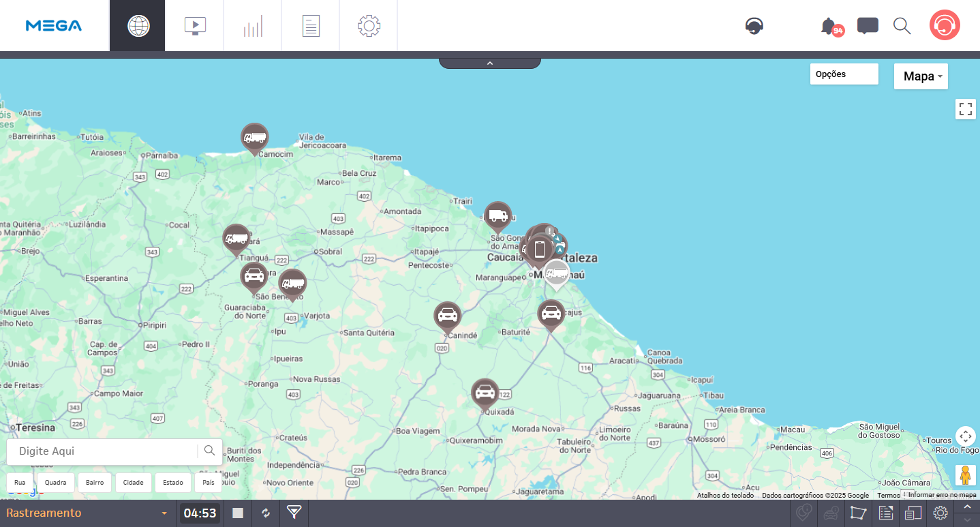Viewport: 980px width, 527px height.
Task: Stop the tracking timer with square button
Action: (238, 513)
